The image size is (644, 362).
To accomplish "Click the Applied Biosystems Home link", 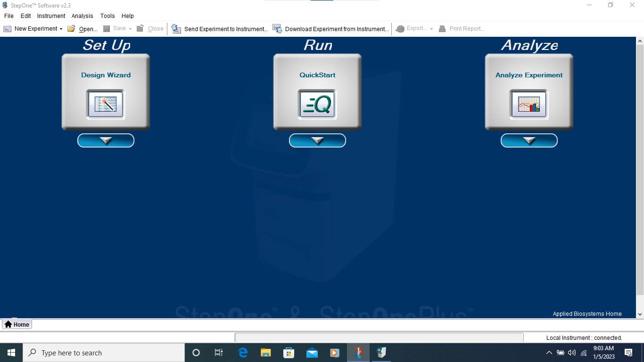I will (587, 314).
